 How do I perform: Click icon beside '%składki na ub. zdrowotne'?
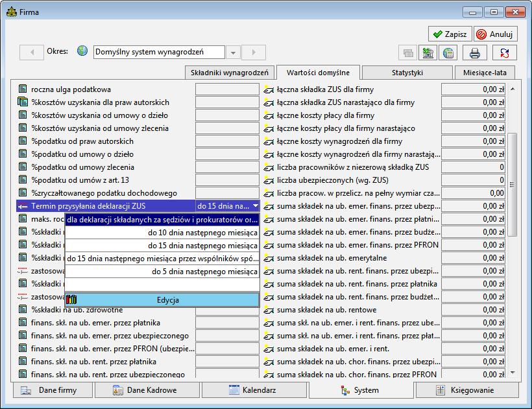pyautogui.click(x=23, y=310)
